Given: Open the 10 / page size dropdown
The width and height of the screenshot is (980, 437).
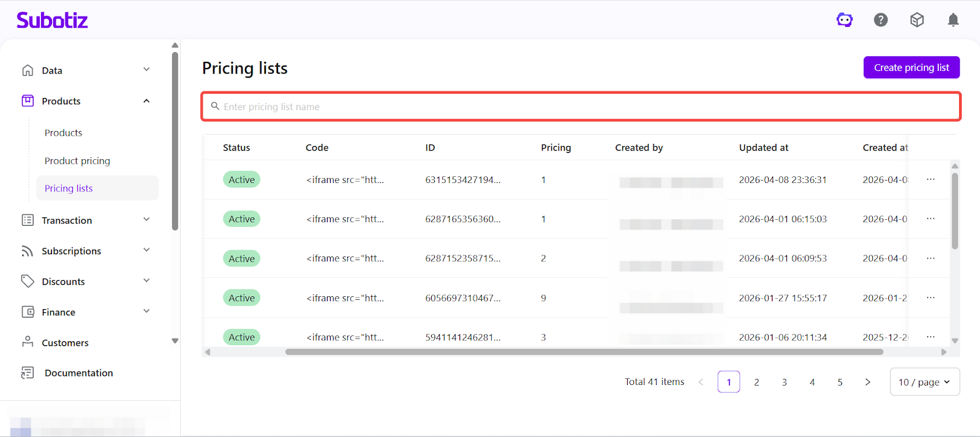Looking at the screenshot, I should (924, 382).
